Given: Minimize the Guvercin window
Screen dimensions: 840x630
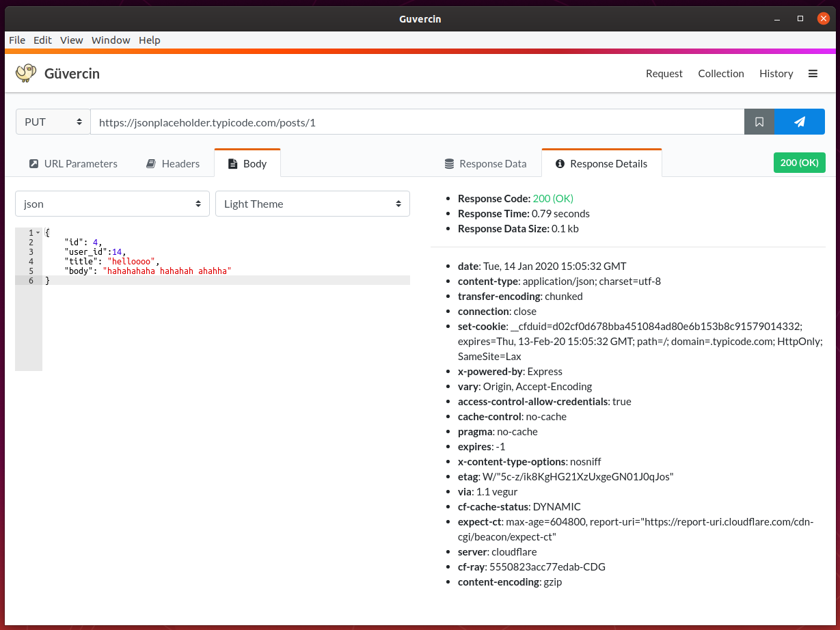Looking at the screenshot, I should pyautogui.click(x=777, y=18).
